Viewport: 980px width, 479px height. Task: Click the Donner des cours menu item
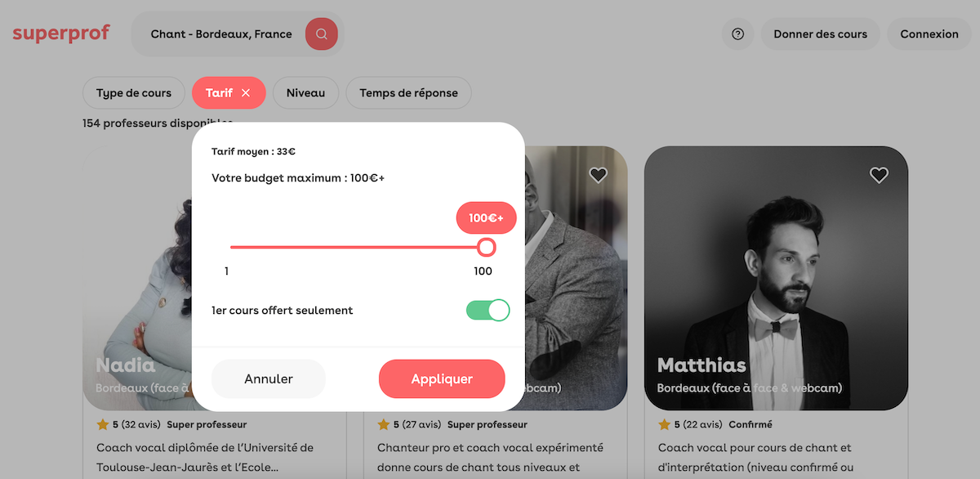(x=821, y=34)
